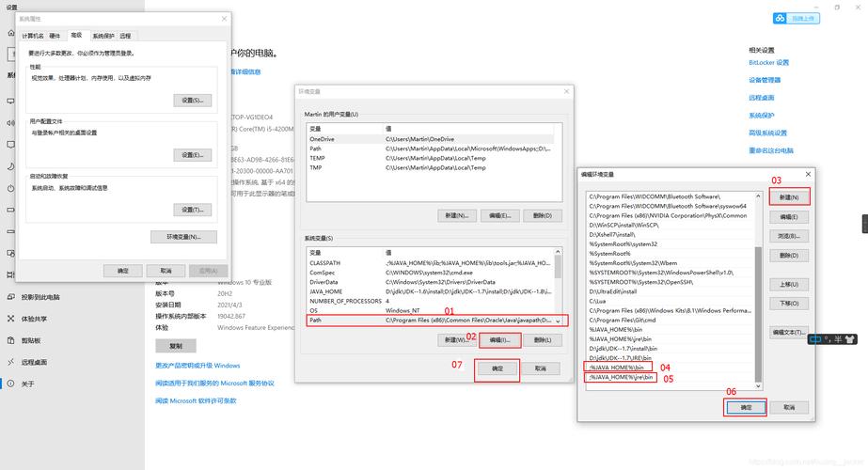Open the Remote (远程) tab
This screenshot has height=470, width=868.
click(125, 36)
